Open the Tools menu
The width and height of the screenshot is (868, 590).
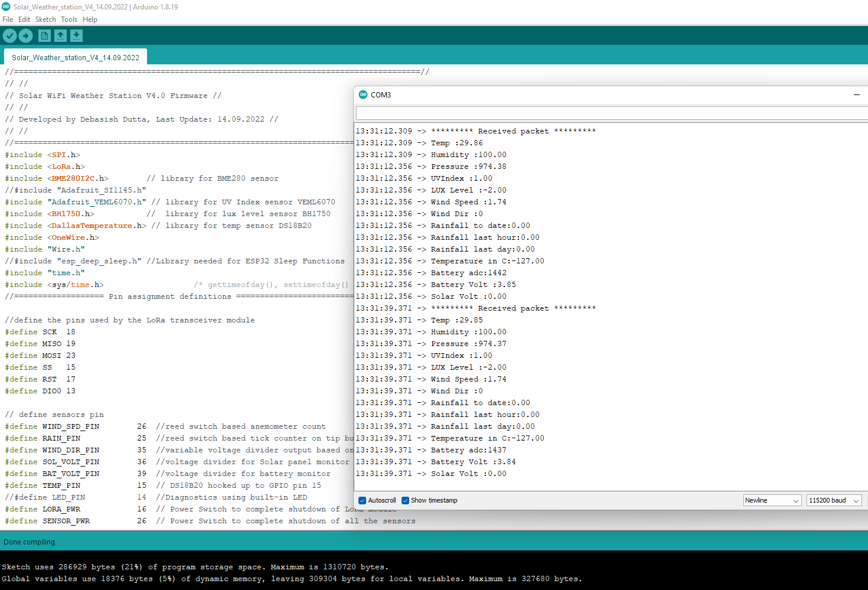[x=69, y=19]
